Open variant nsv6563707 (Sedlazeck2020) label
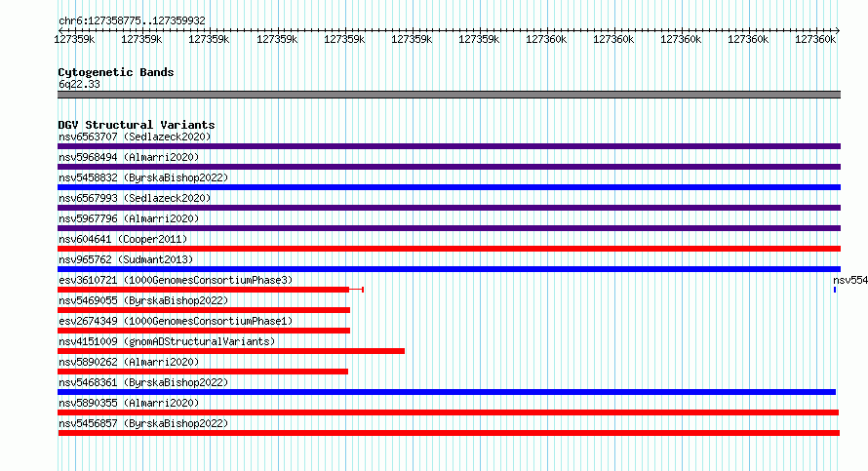The width and height of the screenshot is (868, 471). click(x=135, y=137)
